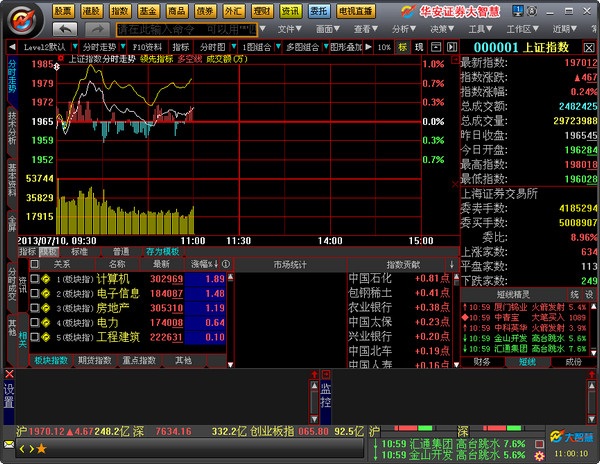Close the bottom 设置 panel with red X
This screenshot has height=464, width=600.
point(10,374)
